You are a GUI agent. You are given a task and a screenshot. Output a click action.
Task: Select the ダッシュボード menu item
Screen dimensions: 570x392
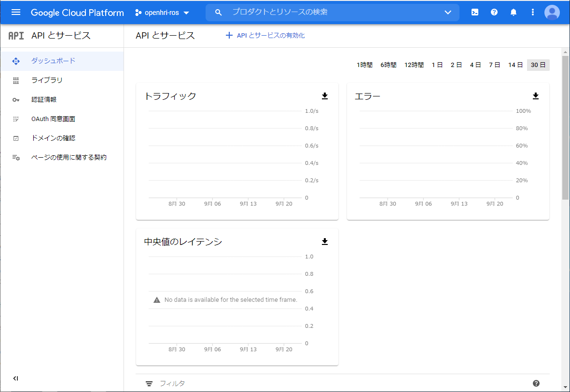click(62, 61)
